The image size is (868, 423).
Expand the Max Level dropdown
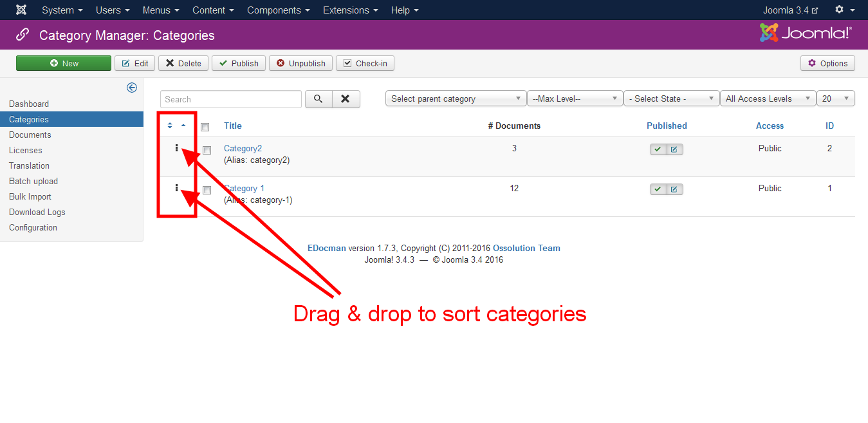tap(575, 99)
